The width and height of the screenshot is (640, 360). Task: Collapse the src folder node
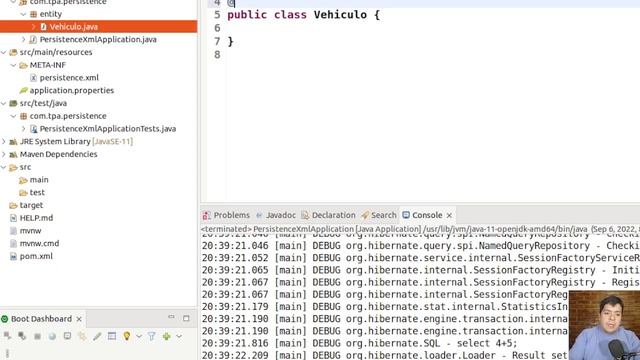point(4,167)
